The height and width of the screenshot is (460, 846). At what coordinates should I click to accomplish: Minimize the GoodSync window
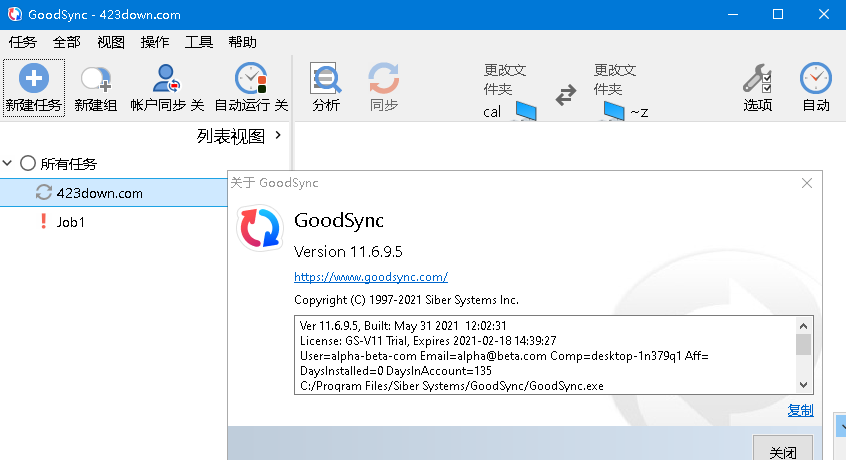pos(733,15)
